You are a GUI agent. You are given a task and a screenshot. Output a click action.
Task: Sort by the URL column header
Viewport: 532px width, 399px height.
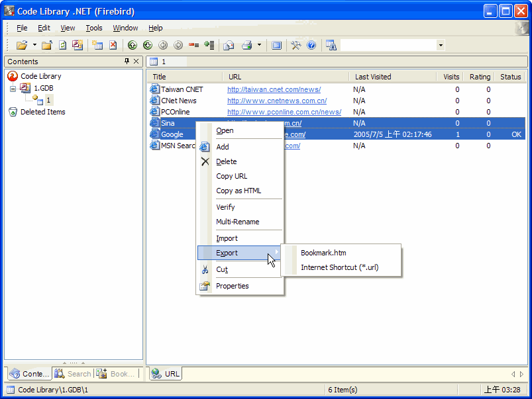coord(286,77)
